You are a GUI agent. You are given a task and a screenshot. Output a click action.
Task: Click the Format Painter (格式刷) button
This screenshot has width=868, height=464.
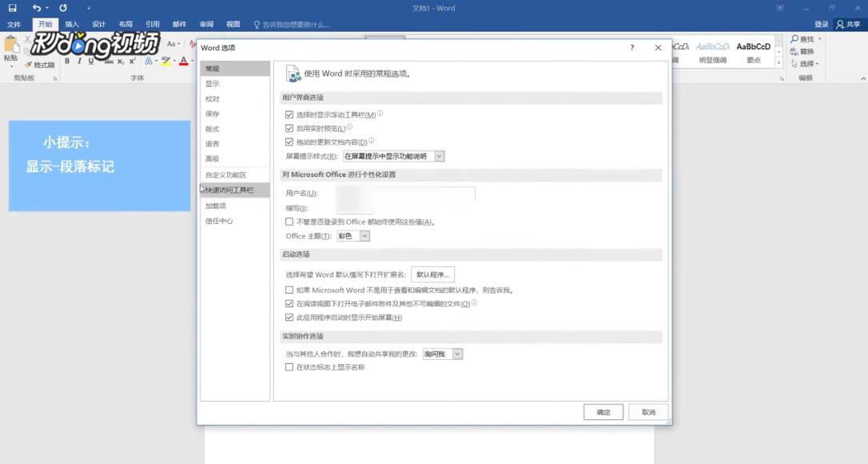coord(39,65)
